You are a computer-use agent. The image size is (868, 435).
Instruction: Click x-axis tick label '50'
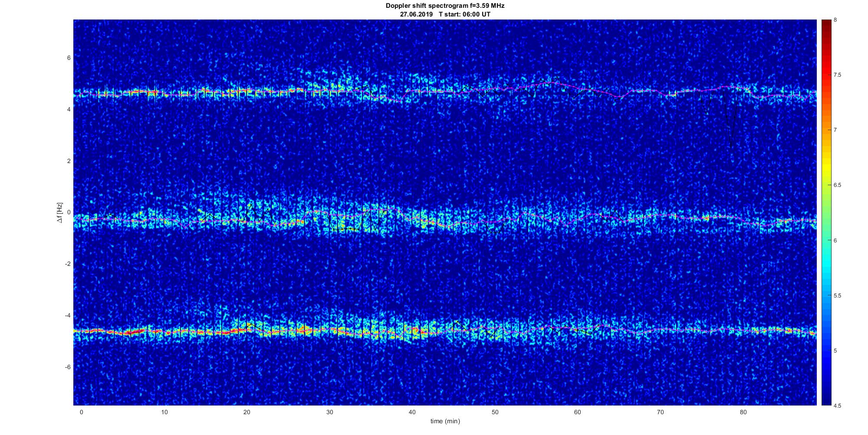coord(495,412)
